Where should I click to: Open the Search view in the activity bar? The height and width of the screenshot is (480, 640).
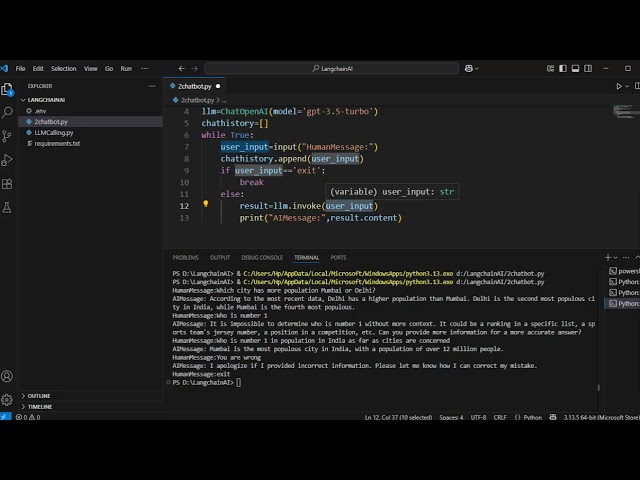[7, 112]
